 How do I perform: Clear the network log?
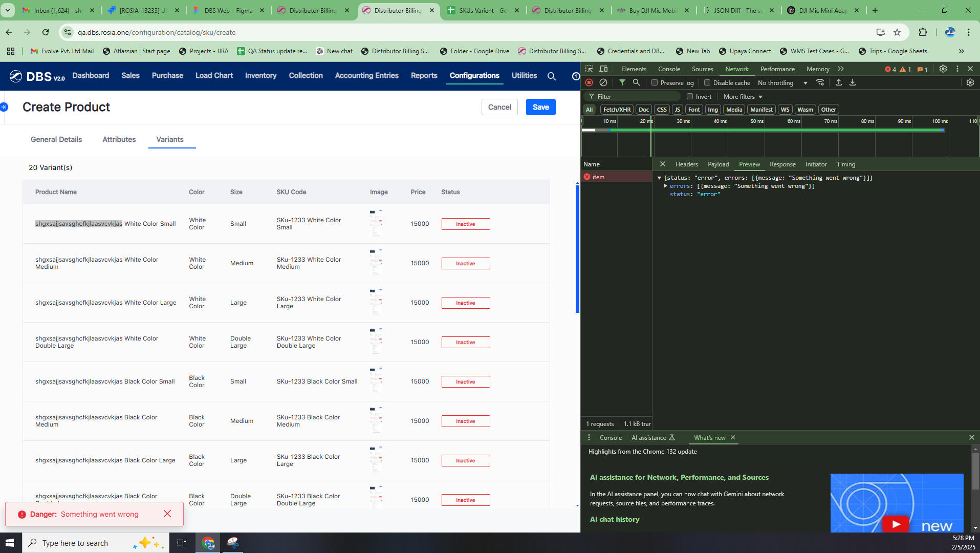[603, 82]
